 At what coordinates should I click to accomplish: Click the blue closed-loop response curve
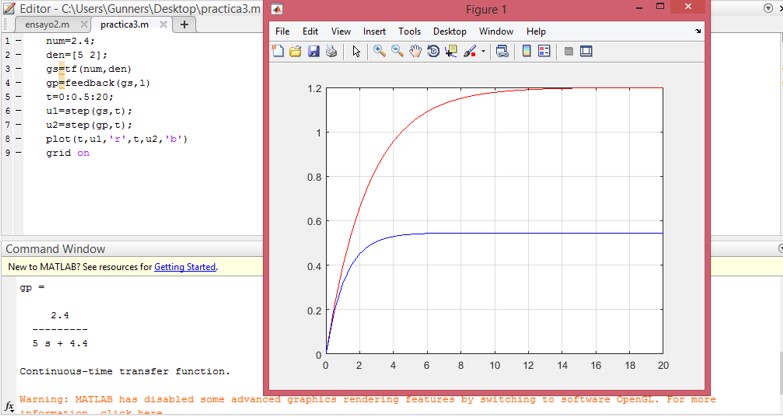pos(494,233)
